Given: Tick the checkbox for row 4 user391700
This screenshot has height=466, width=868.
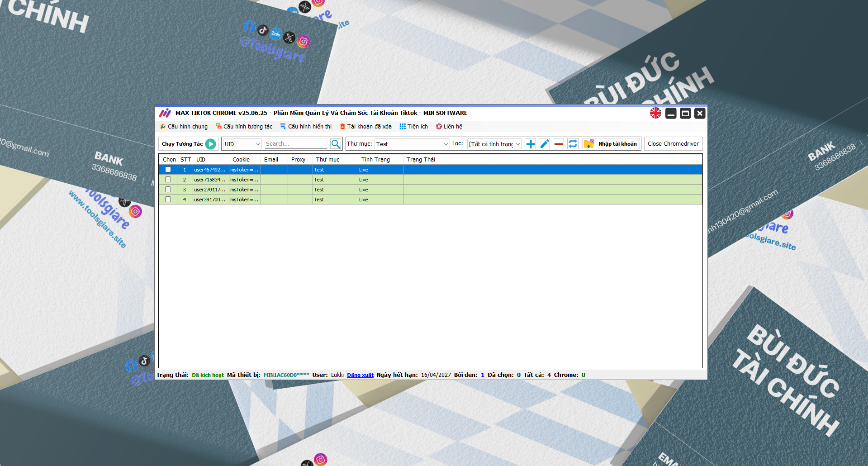Looking at the screenshot, I should tap(168, 200).
